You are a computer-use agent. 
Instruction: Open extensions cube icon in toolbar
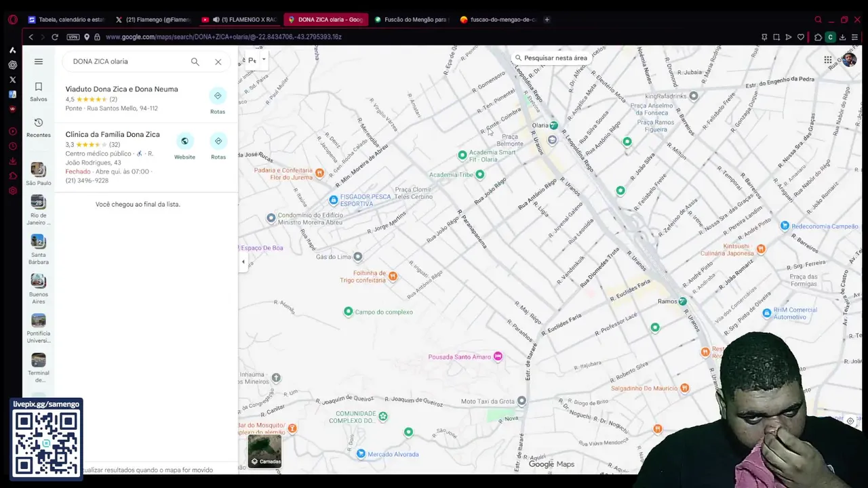pyautogui.click(x=818, y=37)
